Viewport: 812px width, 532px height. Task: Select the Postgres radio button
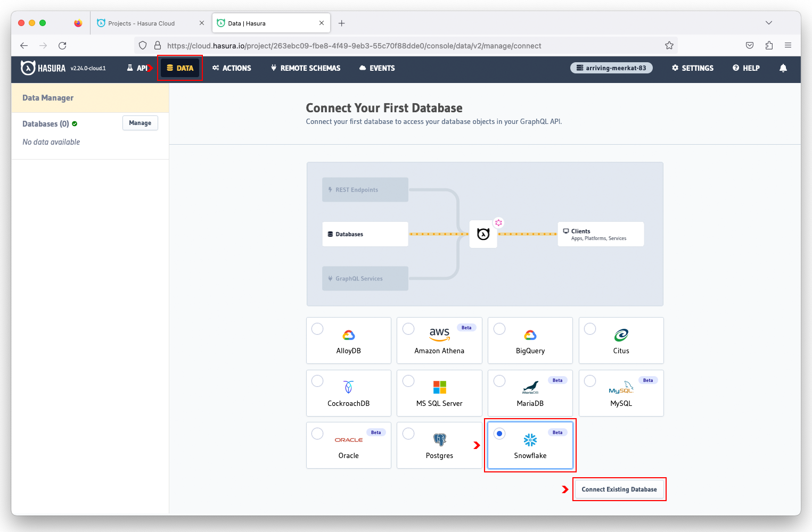coord(408,434)
